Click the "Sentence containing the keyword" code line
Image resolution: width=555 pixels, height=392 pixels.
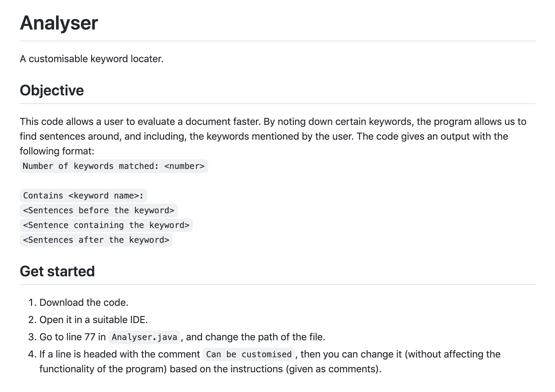click(x=106, y=225)
